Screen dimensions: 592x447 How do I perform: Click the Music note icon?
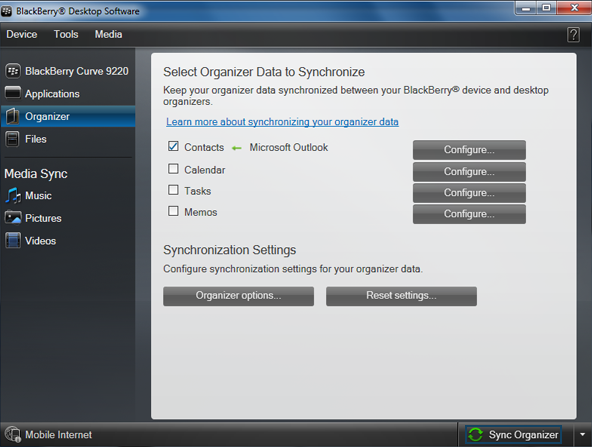click(13, 196)
